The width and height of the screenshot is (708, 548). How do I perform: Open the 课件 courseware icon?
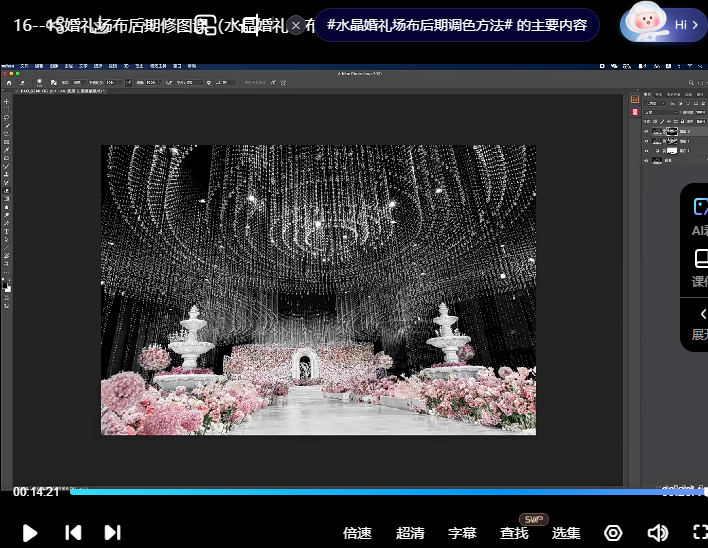click(700, 262)
